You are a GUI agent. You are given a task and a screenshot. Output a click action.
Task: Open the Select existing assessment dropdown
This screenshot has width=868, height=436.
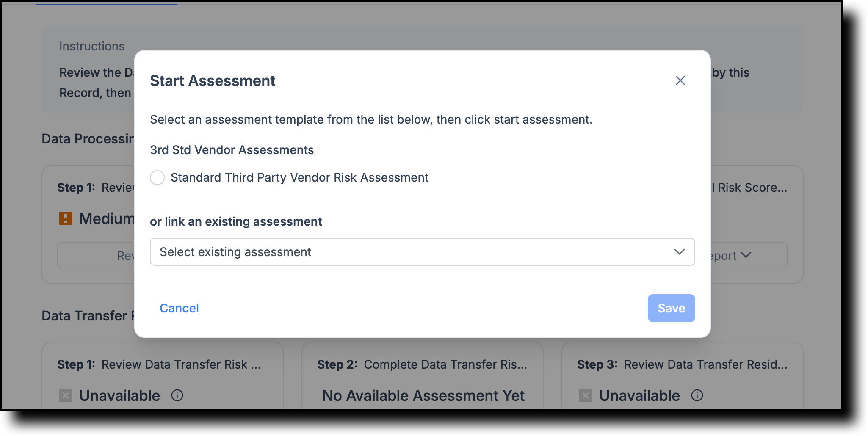pyautogui.click(x=422, y=252)
